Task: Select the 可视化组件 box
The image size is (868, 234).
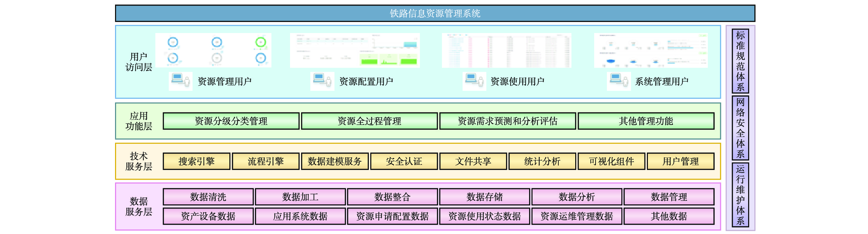Action: coord(611,161)
